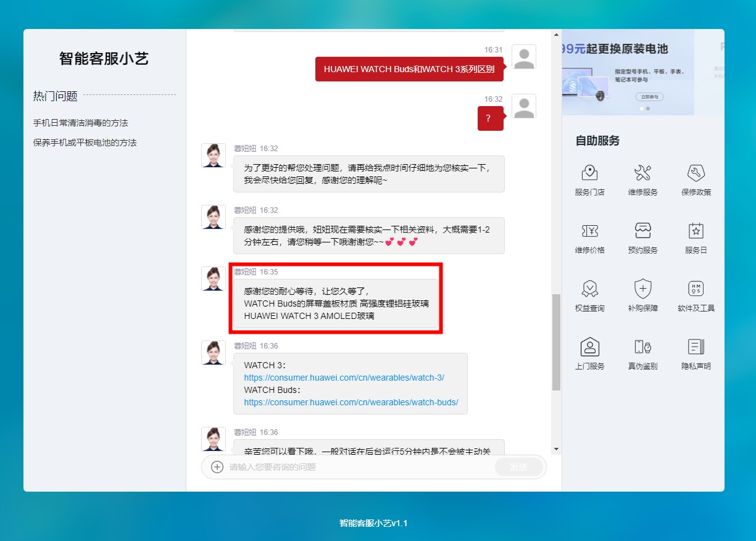
Task: Open the watch-3 product page link
Action: 344,378
